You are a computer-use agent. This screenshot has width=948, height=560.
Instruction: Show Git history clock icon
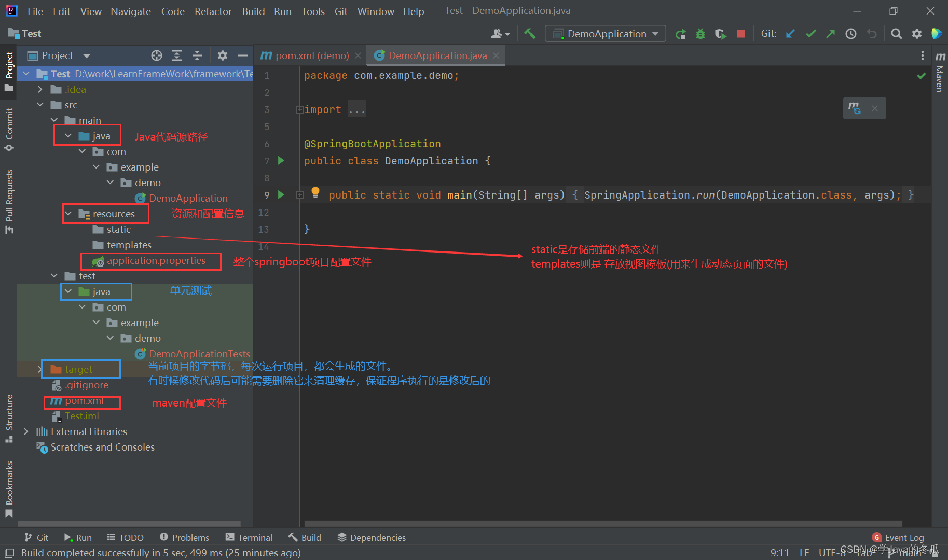(x=851, y=34)
